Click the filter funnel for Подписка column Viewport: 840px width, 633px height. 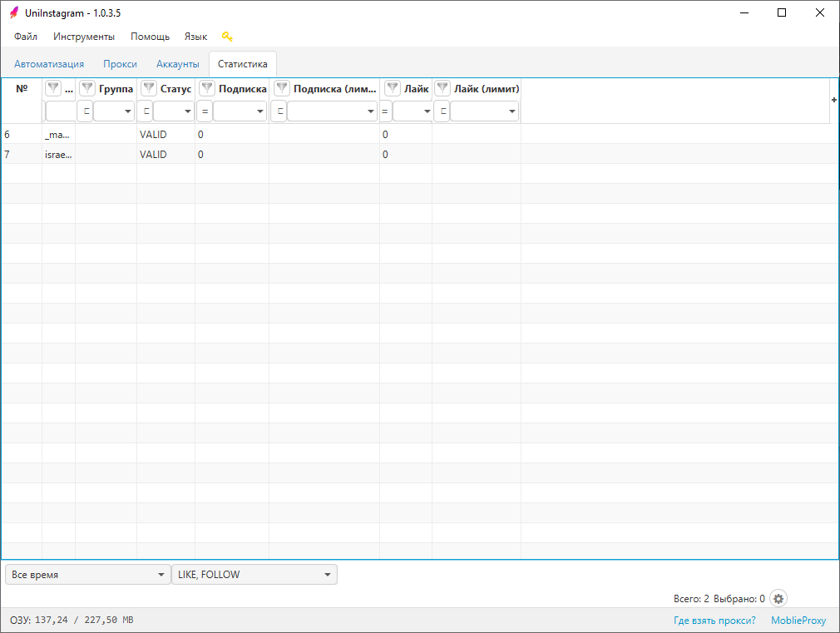[207, 88]
